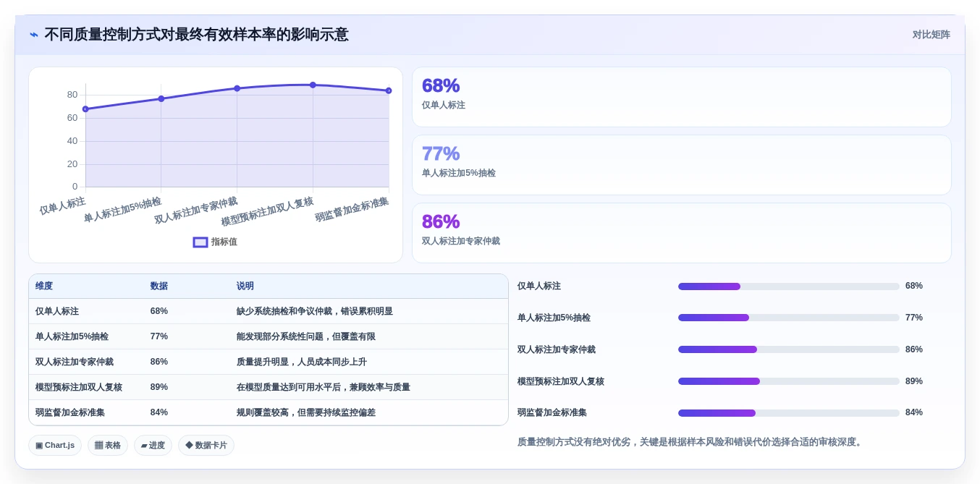Screen dimensions: 980x484
Task: Select table row cell 弱监督加金标准集
Action: [70, 412]
